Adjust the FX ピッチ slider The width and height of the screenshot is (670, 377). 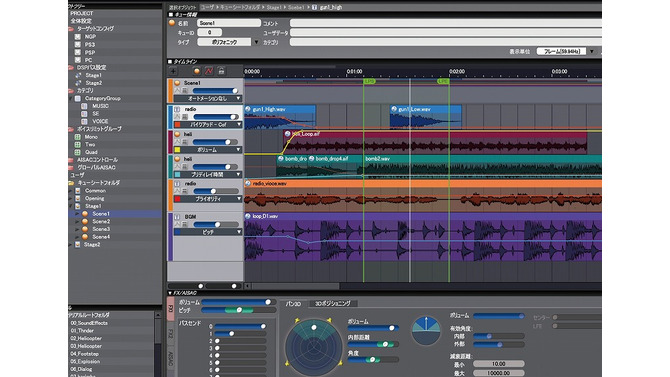[238, 309]
